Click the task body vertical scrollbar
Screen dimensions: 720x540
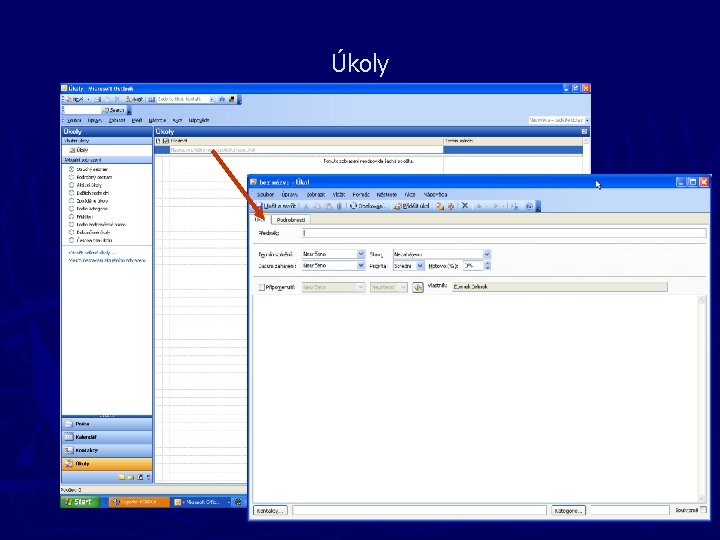click(701, 399)
